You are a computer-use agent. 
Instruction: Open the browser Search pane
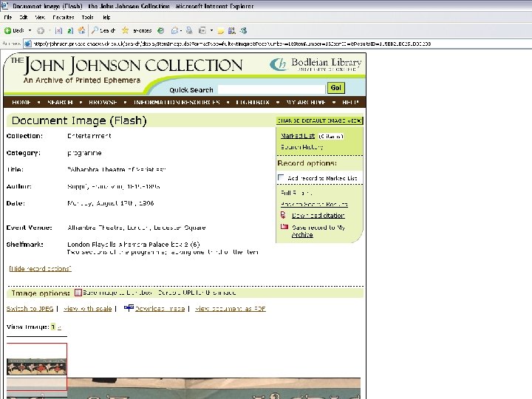pyautogui.click(x=103, y=30)
